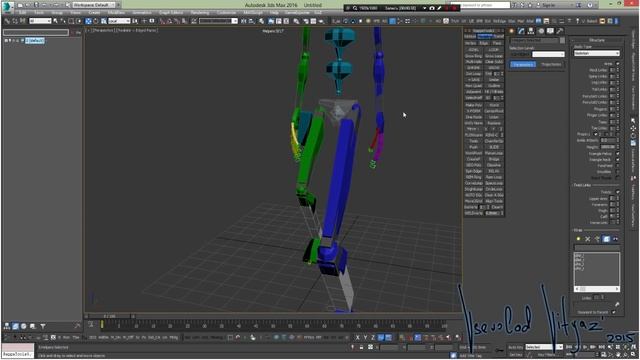The height and width of the screenshot is (360, 640).
Task: Click the yellow create Xtra icon
Action: [x=578, y=239]
